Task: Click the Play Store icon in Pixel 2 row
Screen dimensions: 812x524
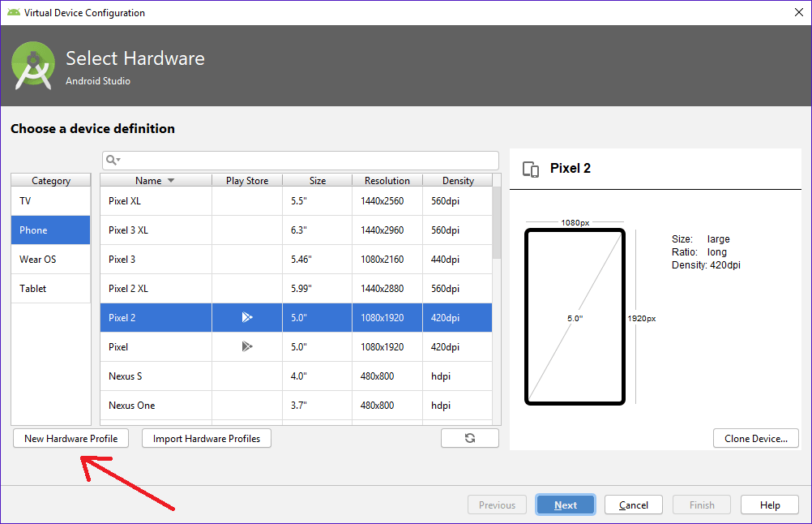Action: click(247, 317)
